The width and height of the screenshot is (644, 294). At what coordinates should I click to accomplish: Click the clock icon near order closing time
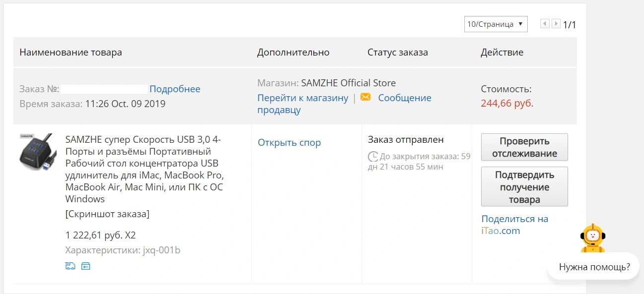click(x=373, y=157)
